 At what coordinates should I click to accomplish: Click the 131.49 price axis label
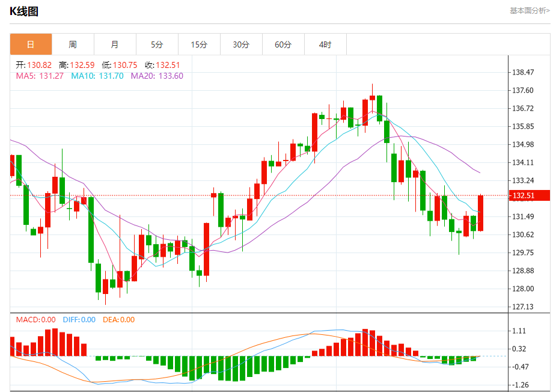click(523, 216)
